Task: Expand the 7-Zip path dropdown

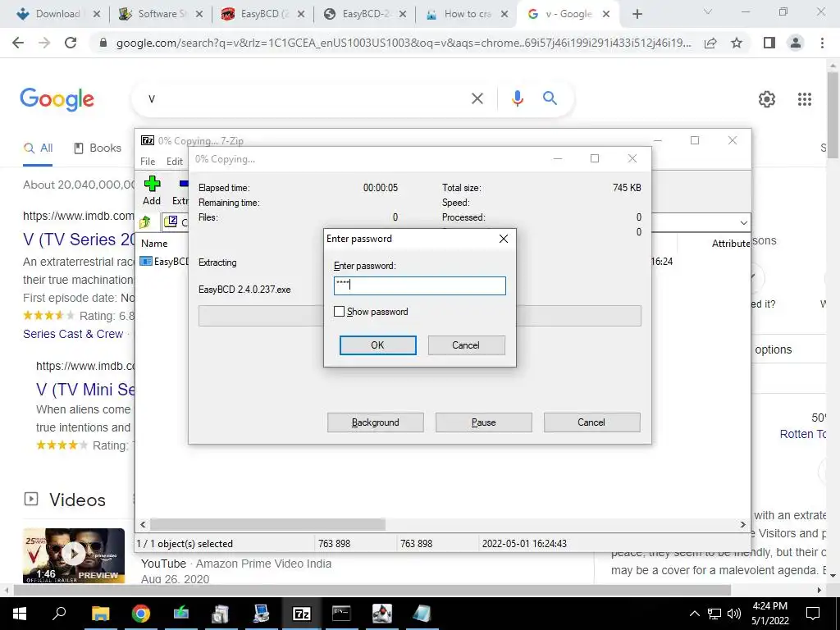Action: (x=743, y=222)
